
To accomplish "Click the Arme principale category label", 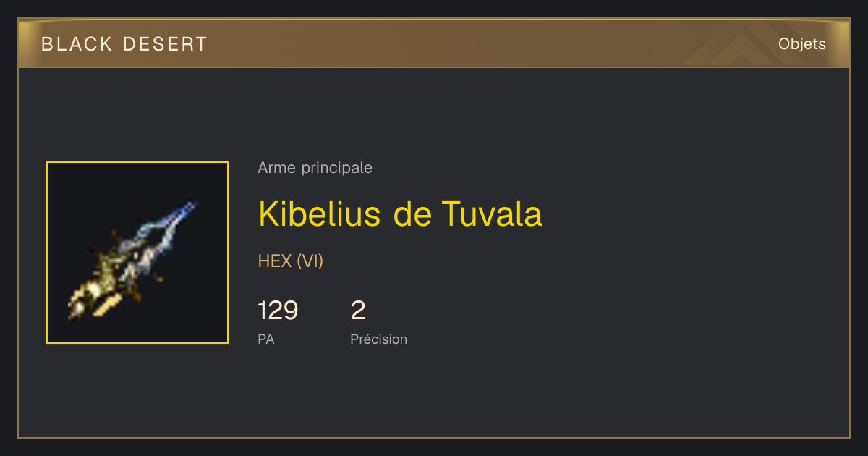I will coord(315,168).
